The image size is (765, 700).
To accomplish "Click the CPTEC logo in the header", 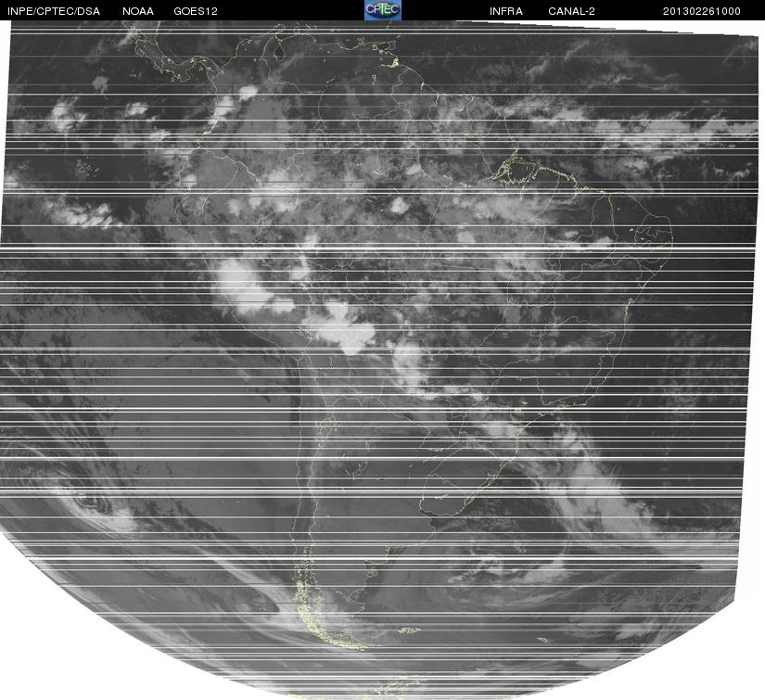I will point(382,10).
